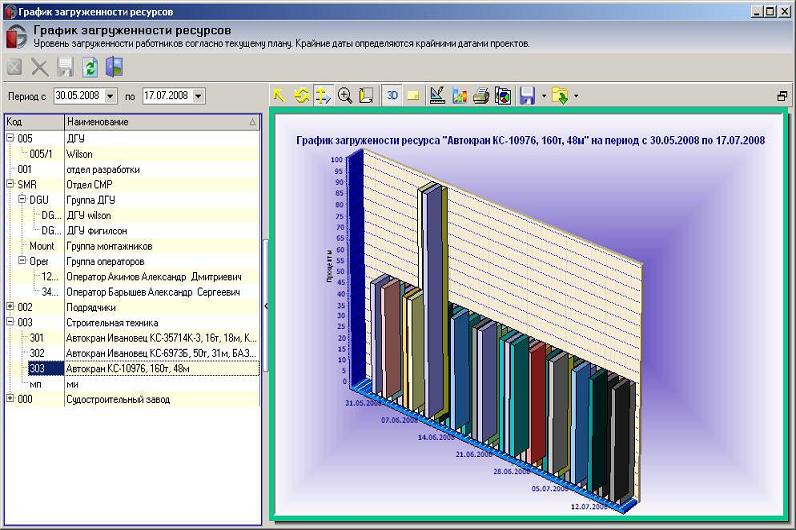The image size is (796, 530).
Task: Collapse the SMR tree node
Action: point(10,184)
